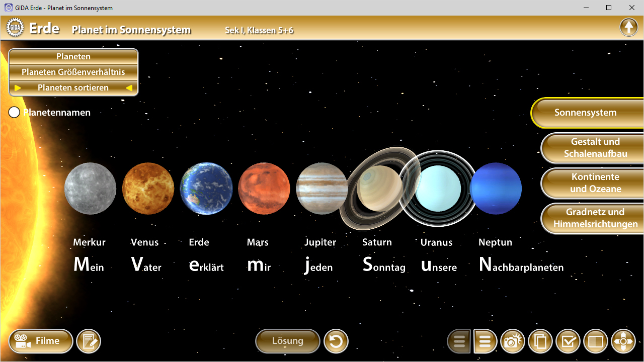Enable the Planetennamen option
644x362 pixels.
point(14,112)
